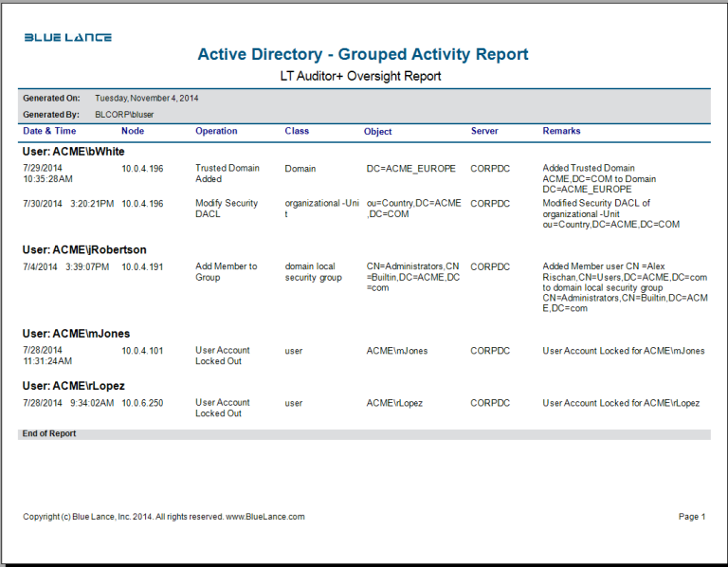
Task: Select the Object column header
Action: pos(377,132)
